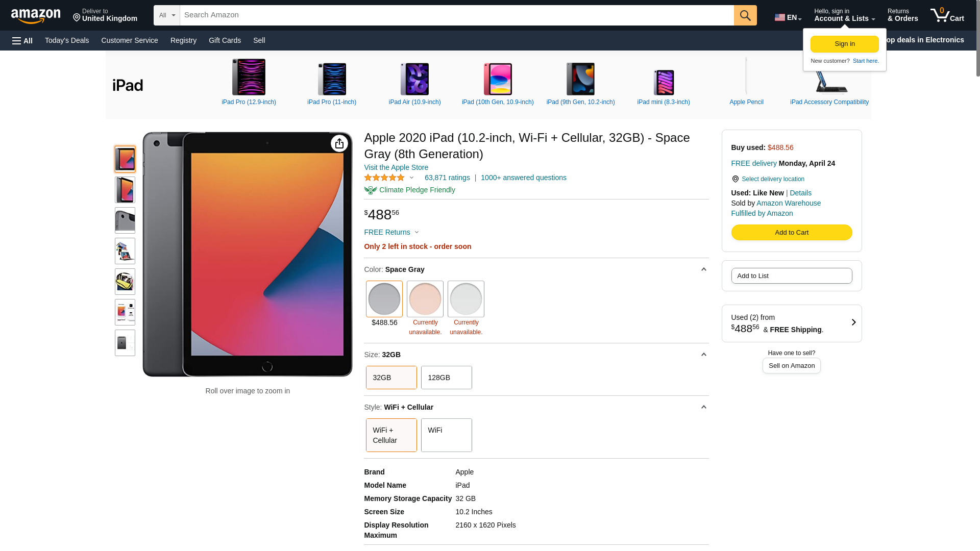980x551 pixels.
Task: Click the five-star rating icons
Action: (x=384, y=178)
